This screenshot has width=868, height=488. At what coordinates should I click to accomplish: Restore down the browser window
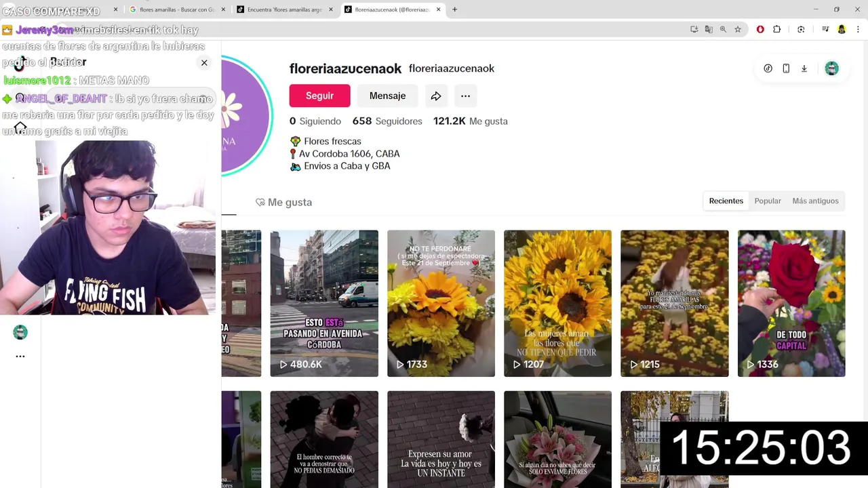pos(837,9)
